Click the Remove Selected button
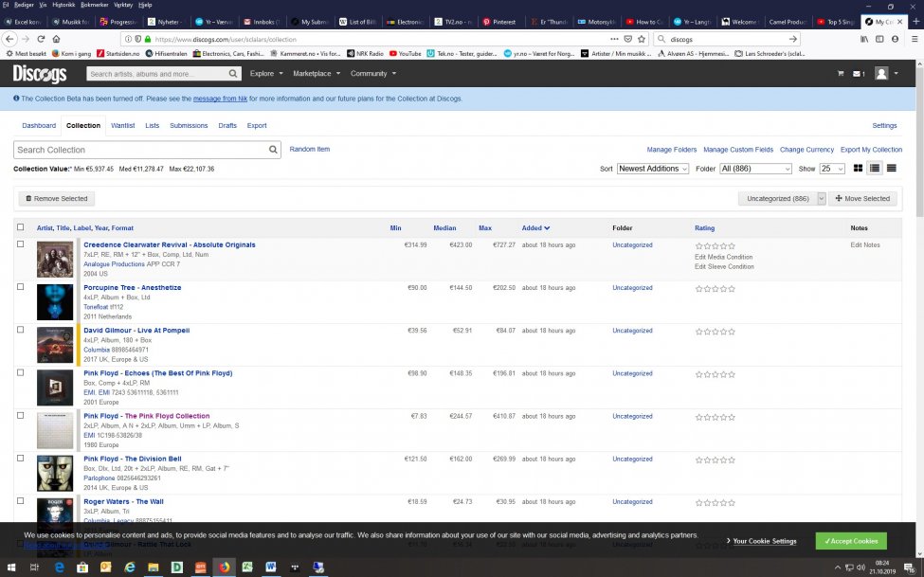The image size is (924, 577). [x=57, y=199]
